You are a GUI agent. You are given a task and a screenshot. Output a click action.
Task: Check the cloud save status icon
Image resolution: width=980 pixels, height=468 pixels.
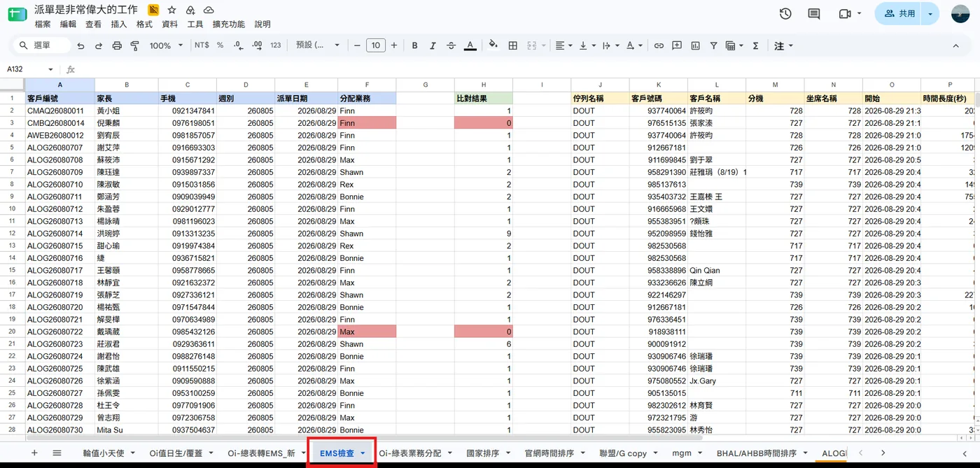click(x=209, y=10)
